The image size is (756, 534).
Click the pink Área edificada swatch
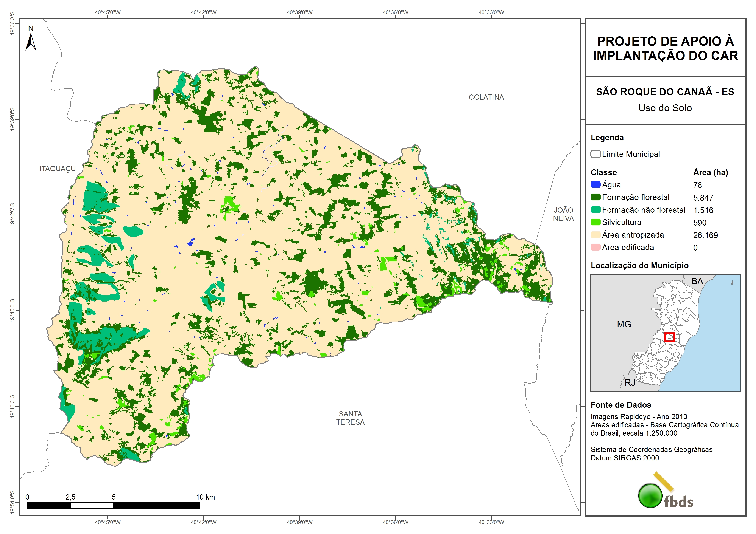tap(595, 247)
